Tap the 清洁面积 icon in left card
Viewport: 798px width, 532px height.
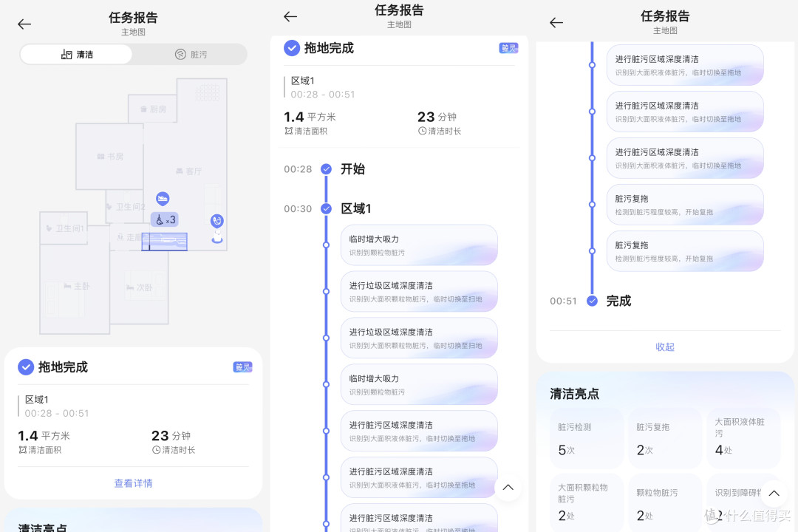(22, 450)
